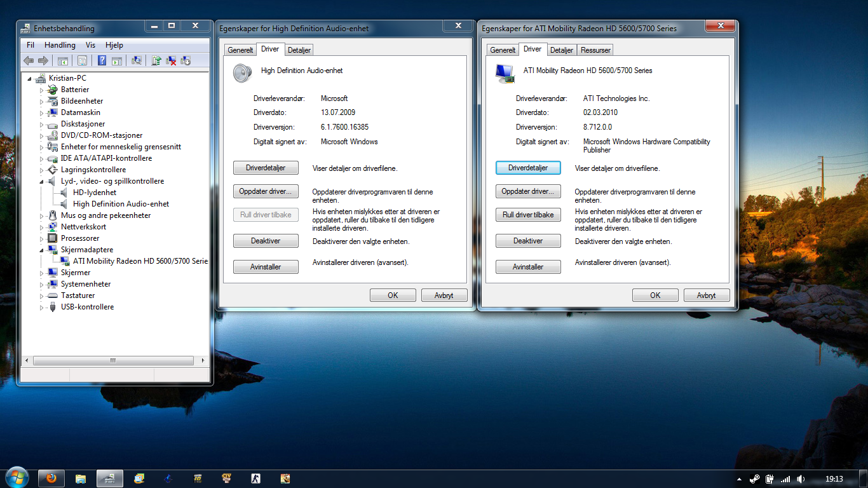Click the network signal icon in the tray

(785, 479)
